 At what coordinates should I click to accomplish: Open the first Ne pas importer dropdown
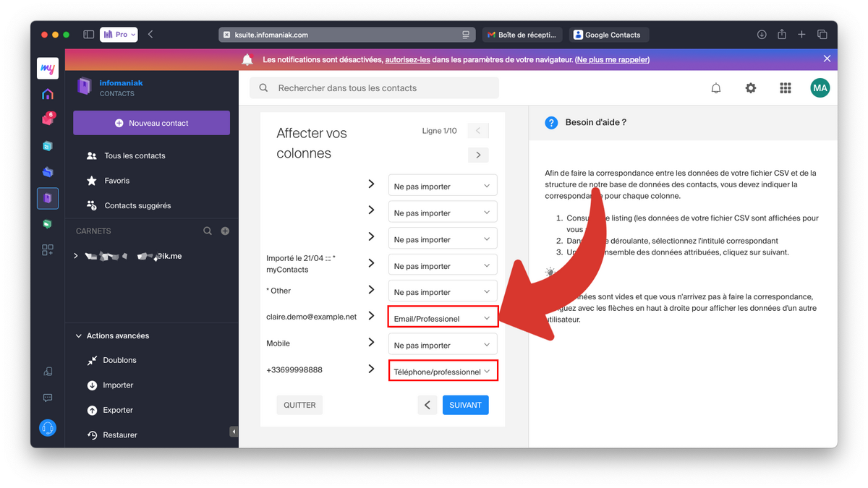[x=443, y=186]
